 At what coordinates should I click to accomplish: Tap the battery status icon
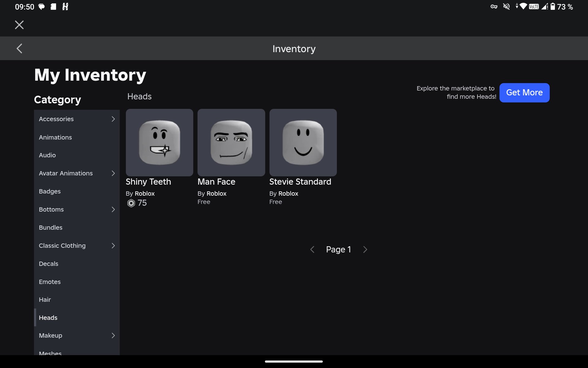(553, 6)
